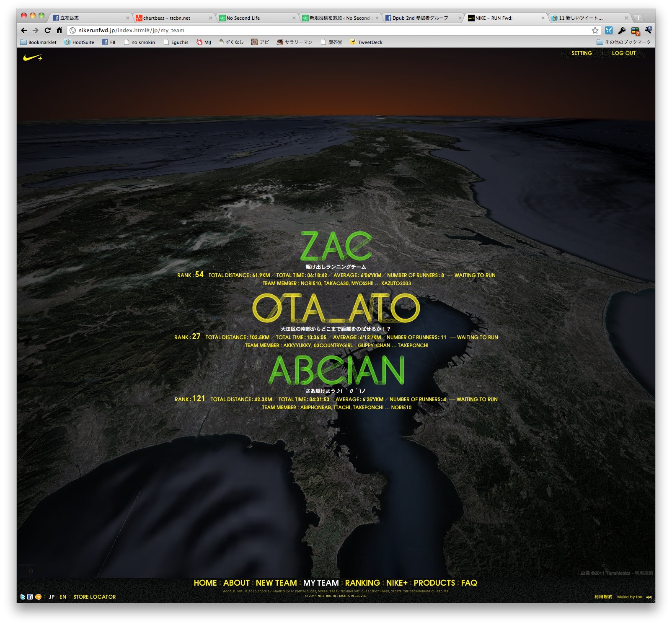Open the Chrome wrench menu
This screenshot has width=672, height=628.
648,30
